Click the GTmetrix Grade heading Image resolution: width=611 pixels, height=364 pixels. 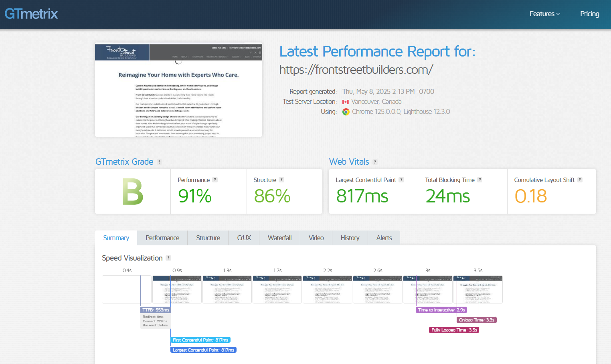pyautogui.click(x=124, y=162)
